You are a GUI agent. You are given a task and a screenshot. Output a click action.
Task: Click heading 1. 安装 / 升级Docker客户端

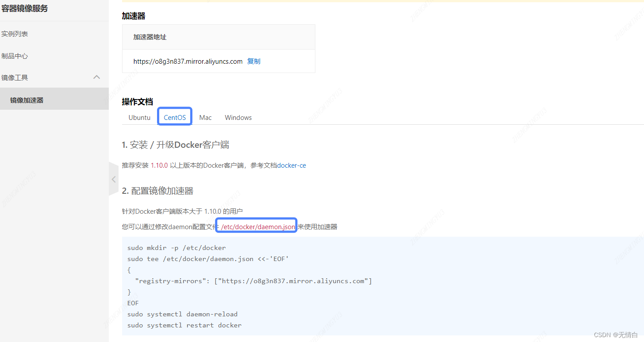pos(176,145)
